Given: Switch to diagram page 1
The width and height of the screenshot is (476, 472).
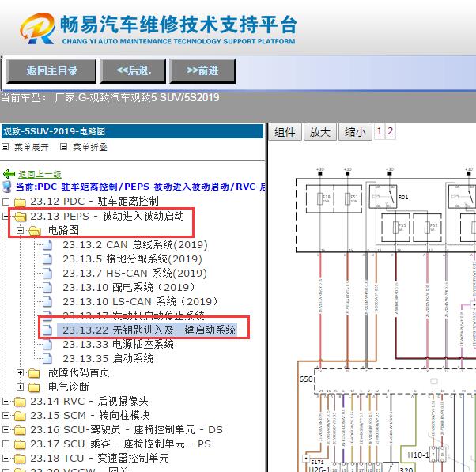Looking at the screenshot, I should pos(380,131).
